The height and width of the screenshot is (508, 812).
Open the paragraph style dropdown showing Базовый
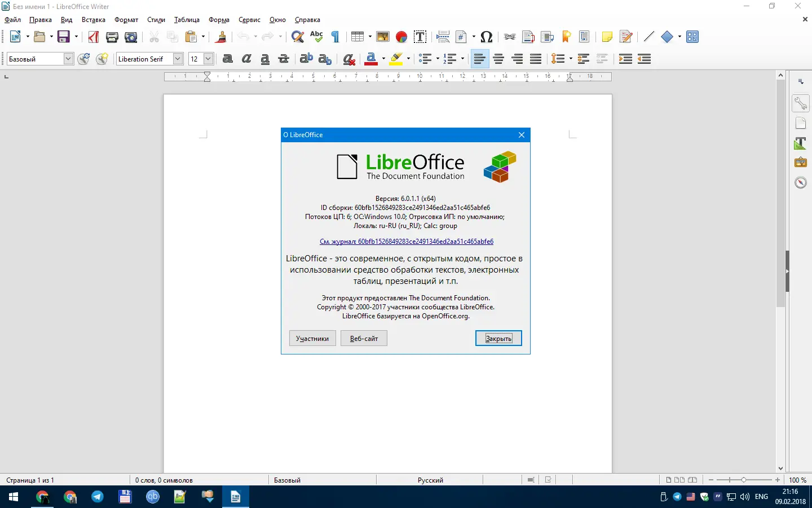click(68, 59)
